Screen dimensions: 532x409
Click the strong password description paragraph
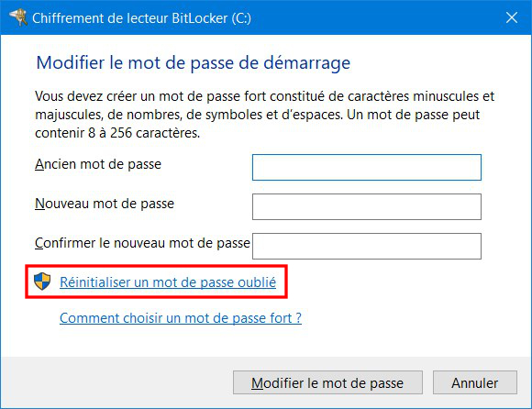point(265,115)
